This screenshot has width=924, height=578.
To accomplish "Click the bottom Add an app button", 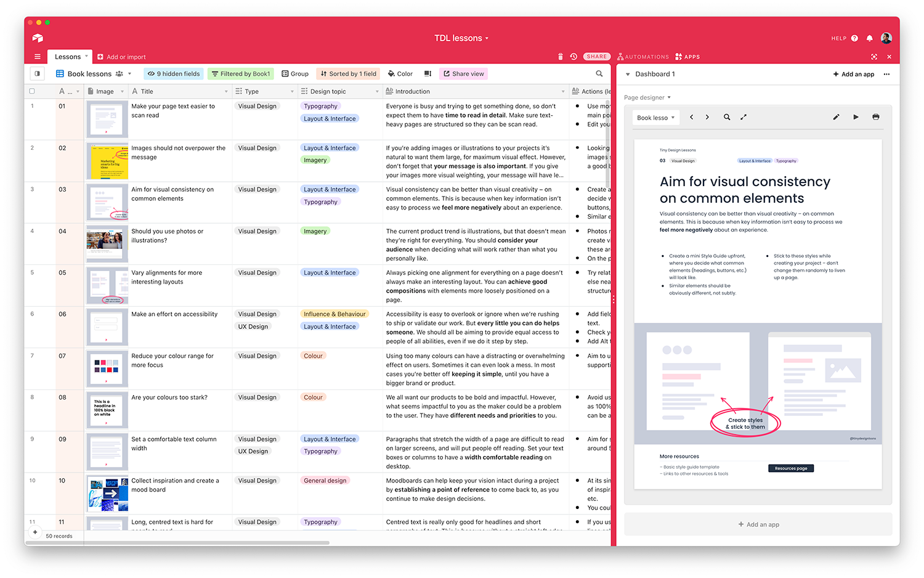I will click(758, 524).
